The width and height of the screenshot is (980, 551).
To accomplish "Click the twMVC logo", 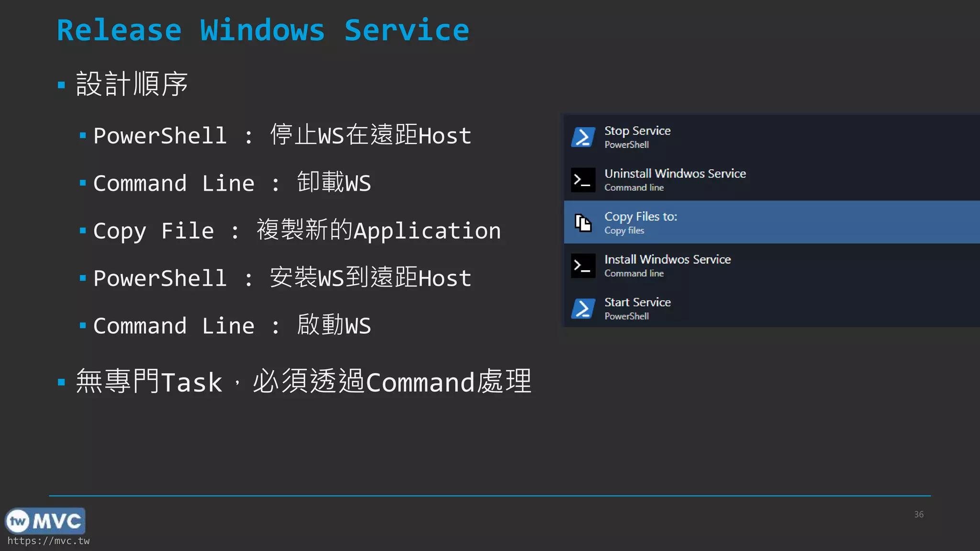I will 45,521.
